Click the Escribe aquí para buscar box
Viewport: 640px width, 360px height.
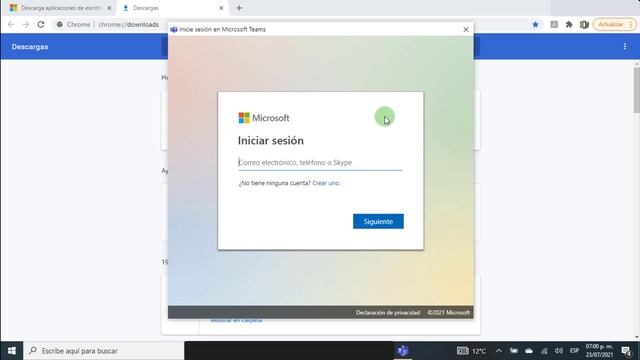[104, 351]
